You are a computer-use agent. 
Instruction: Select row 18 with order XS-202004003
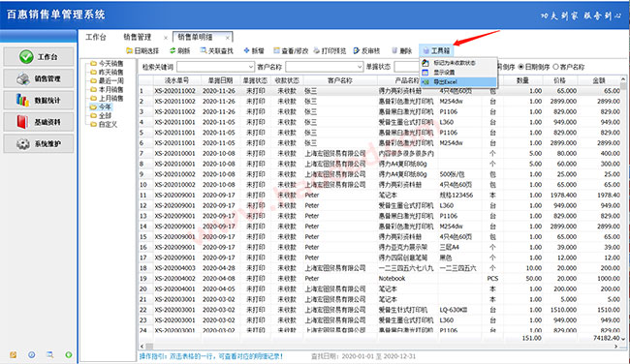pyautogui.click(x=380, y=268)
